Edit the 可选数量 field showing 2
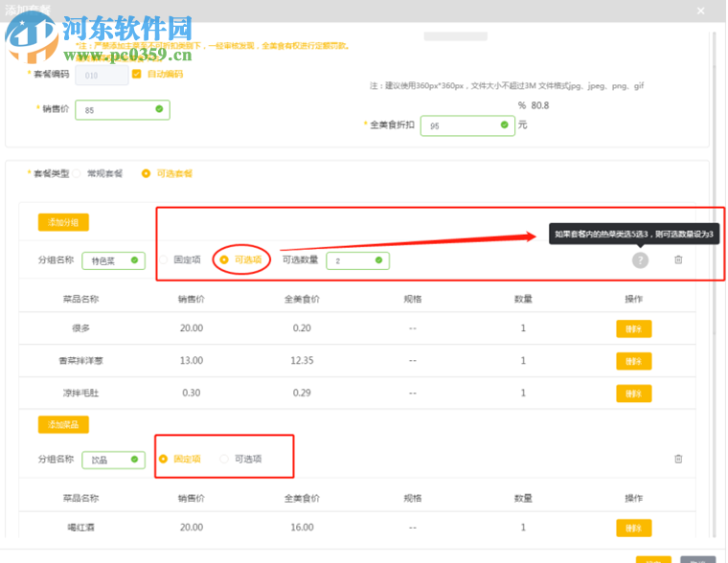728x563 pixels. [x=357, y=260]
